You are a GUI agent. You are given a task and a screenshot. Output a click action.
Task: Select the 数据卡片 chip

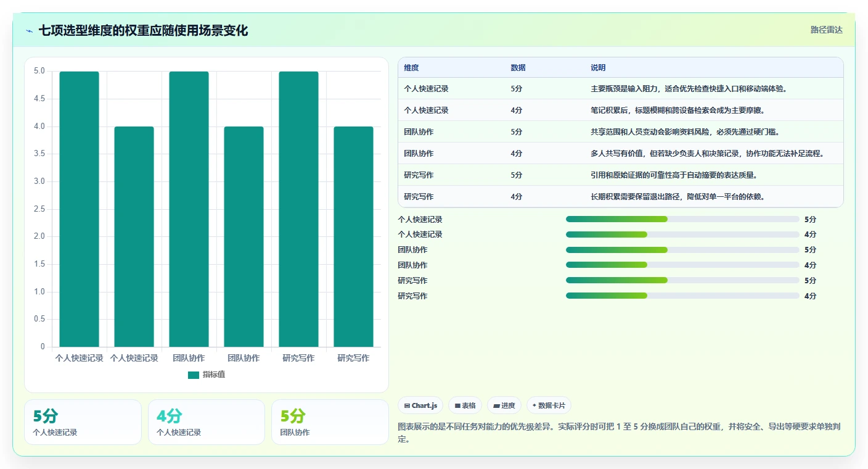point(549,405)
